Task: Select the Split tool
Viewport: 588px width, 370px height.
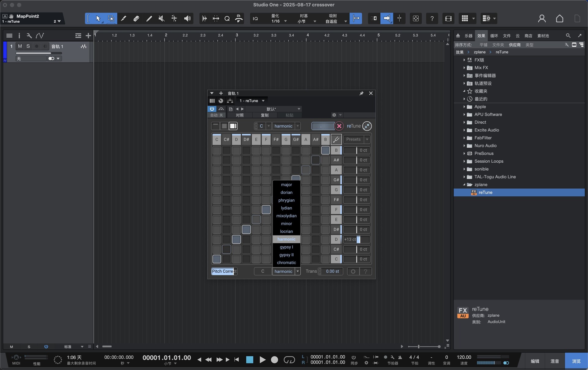Action: click(123, 19)
